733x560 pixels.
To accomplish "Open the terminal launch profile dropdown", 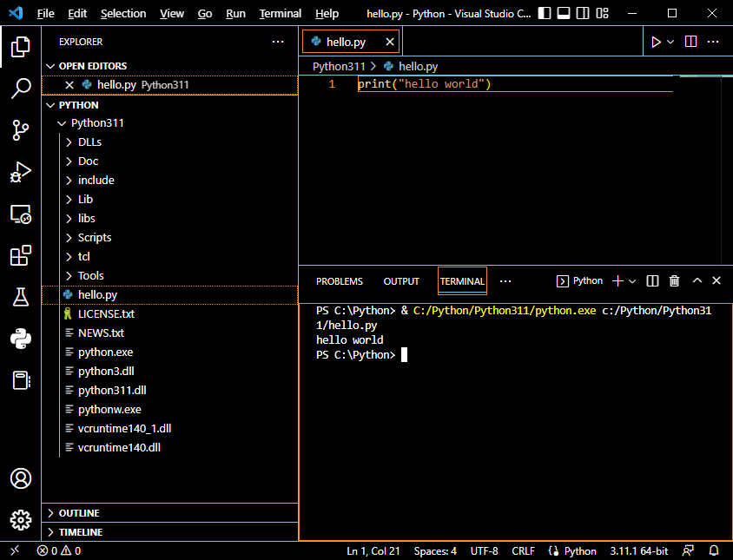I will click(x=632, y=281).
